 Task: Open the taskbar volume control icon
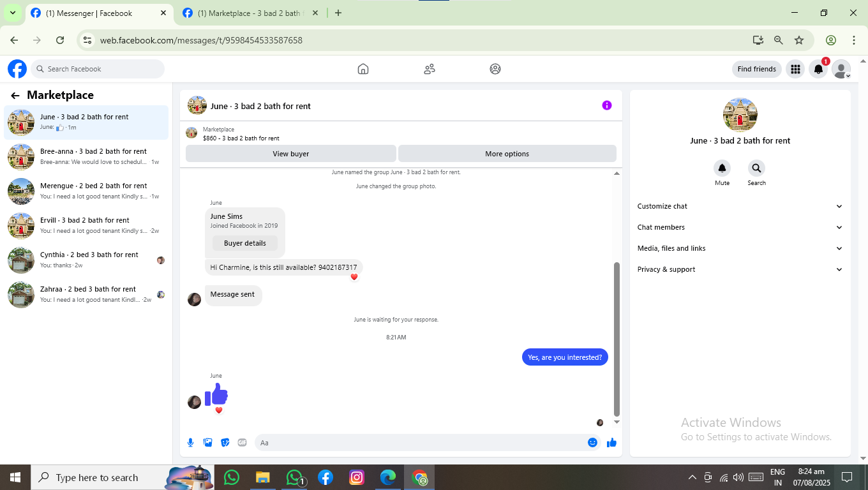(738, 477)
